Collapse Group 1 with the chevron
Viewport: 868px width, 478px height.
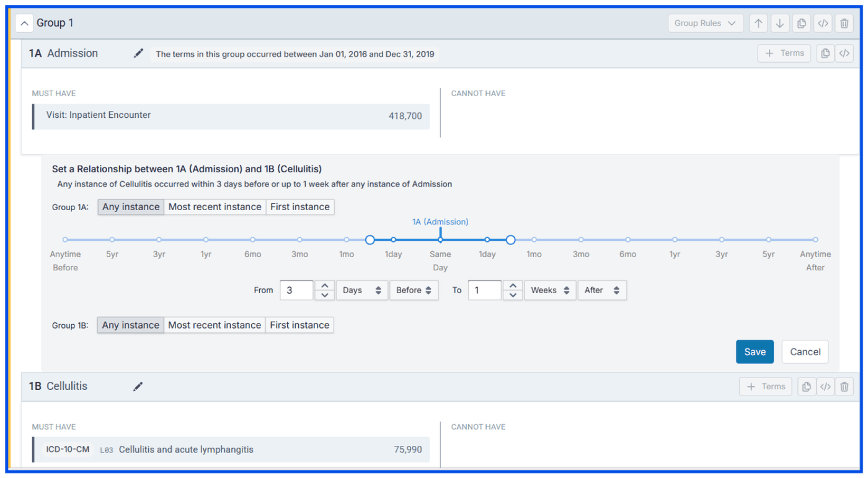coord(24,24)
